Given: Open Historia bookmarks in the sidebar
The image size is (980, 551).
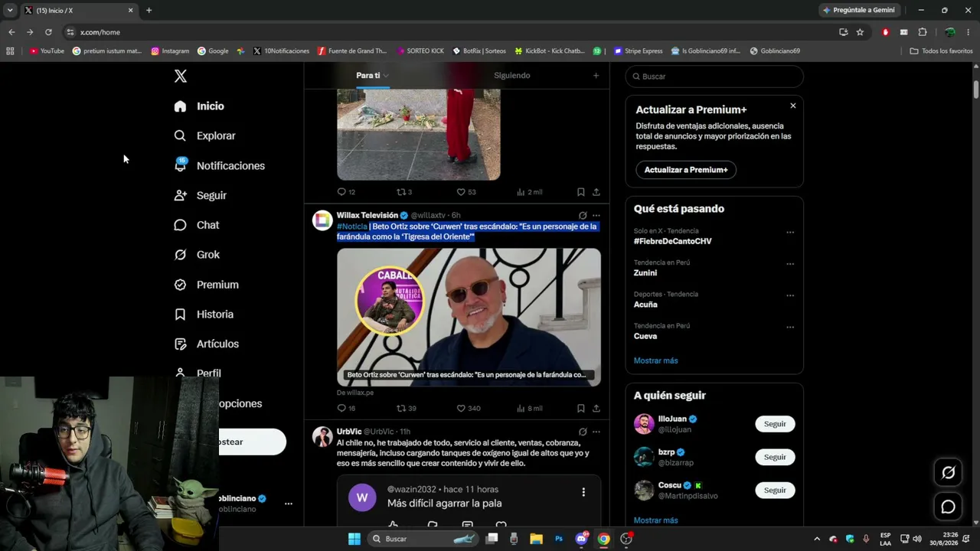Looking at the screenshot, I should (x=204, y=315).
